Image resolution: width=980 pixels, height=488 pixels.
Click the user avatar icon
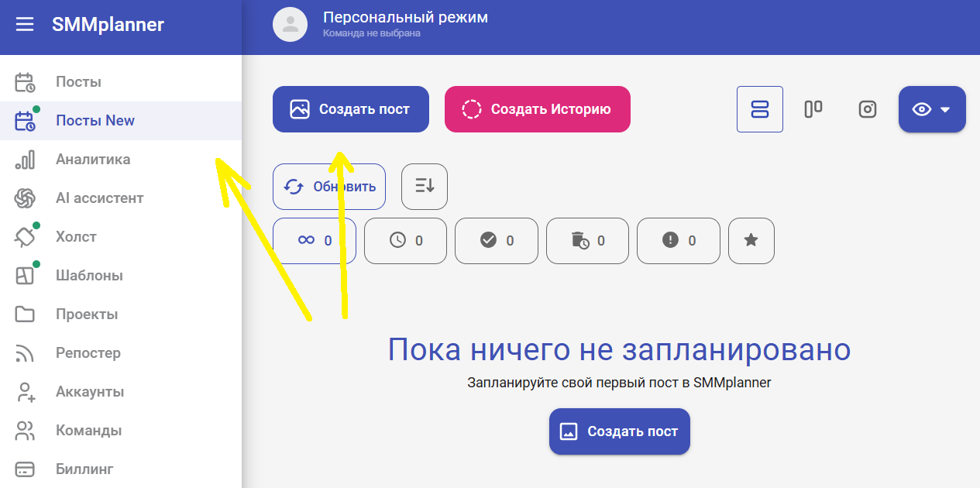291,24
